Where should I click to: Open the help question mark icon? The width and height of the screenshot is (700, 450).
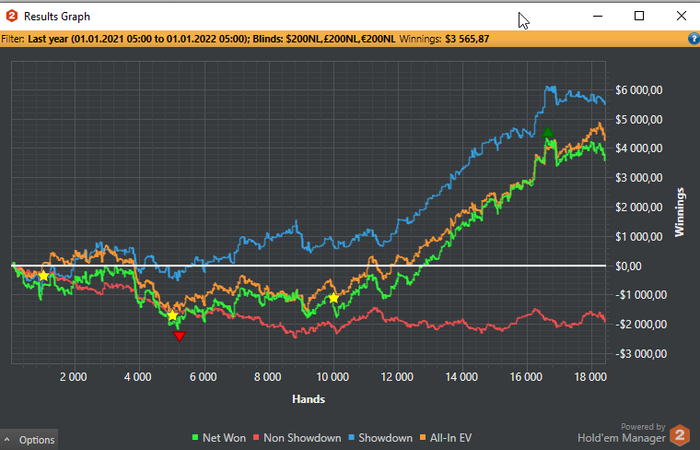(694, 39)
